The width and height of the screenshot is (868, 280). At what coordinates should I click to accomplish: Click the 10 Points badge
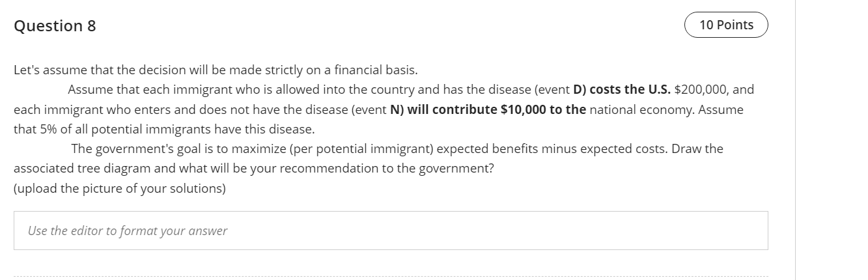point(726,25)
